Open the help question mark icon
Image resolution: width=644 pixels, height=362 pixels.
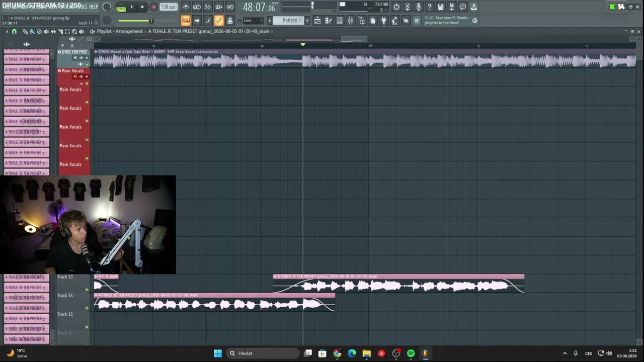(x=430, y=7)
